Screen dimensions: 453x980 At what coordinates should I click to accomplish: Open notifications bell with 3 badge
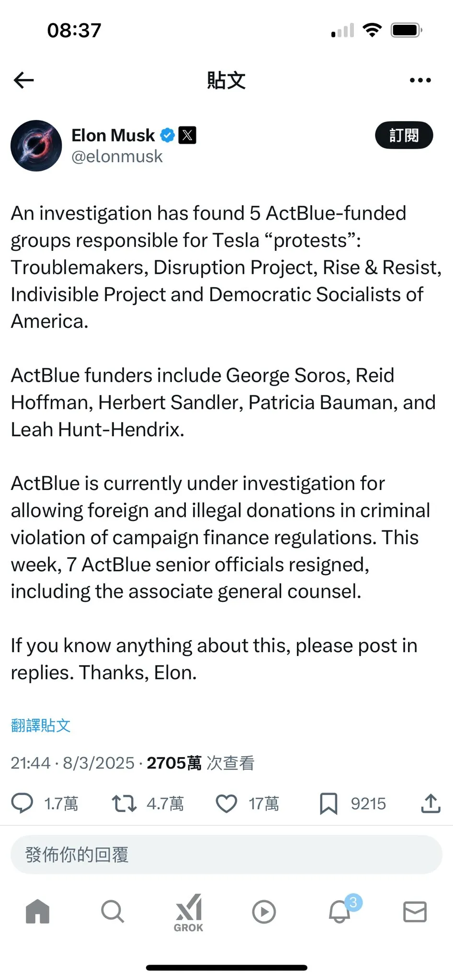340,912
